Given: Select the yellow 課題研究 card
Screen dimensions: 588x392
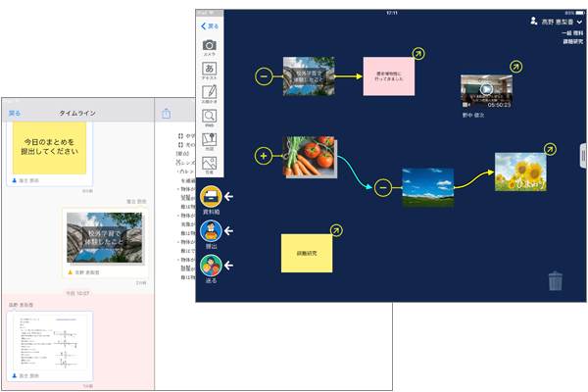Looking at the screenshot, I should (307, 253).
